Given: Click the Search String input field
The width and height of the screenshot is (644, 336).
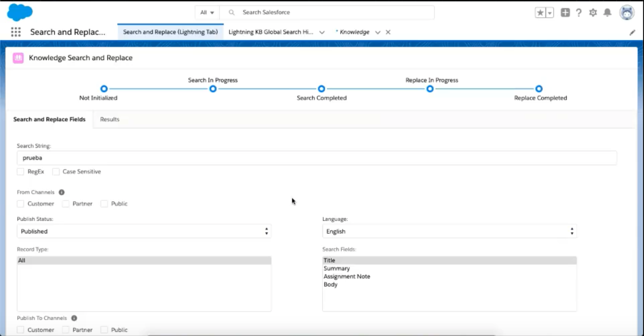Looking at the screenshot, I should (317, 158).
